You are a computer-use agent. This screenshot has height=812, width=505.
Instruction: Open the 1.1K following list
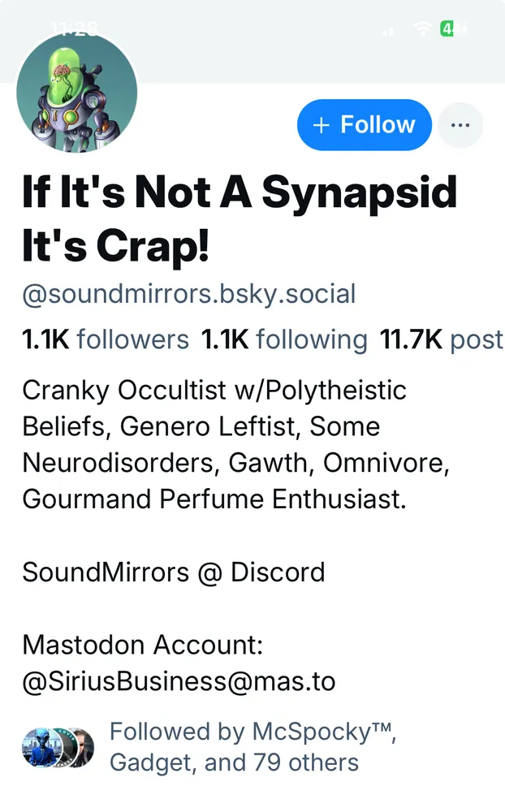click(284, 339)
